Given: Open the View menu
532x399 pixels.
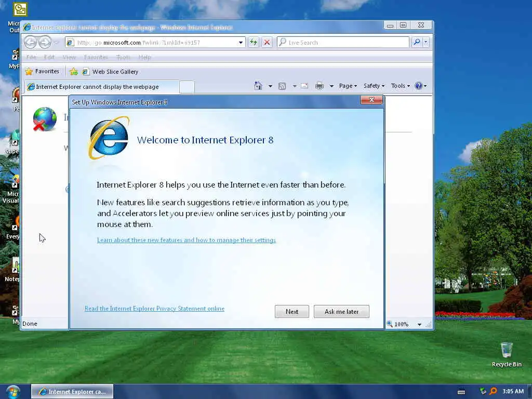Looking at the screenshot, I should click(69, 57).
